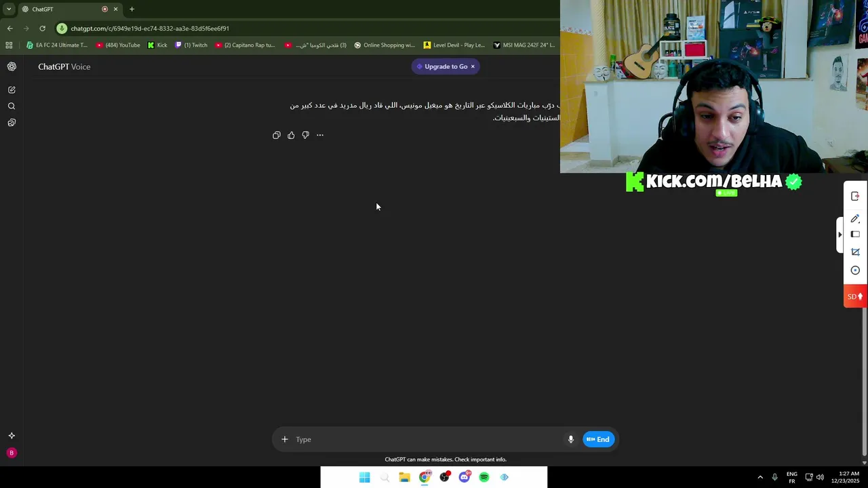Open the apps grid in bookmarks bar
868x488 pixels.
tap(9, 45)
